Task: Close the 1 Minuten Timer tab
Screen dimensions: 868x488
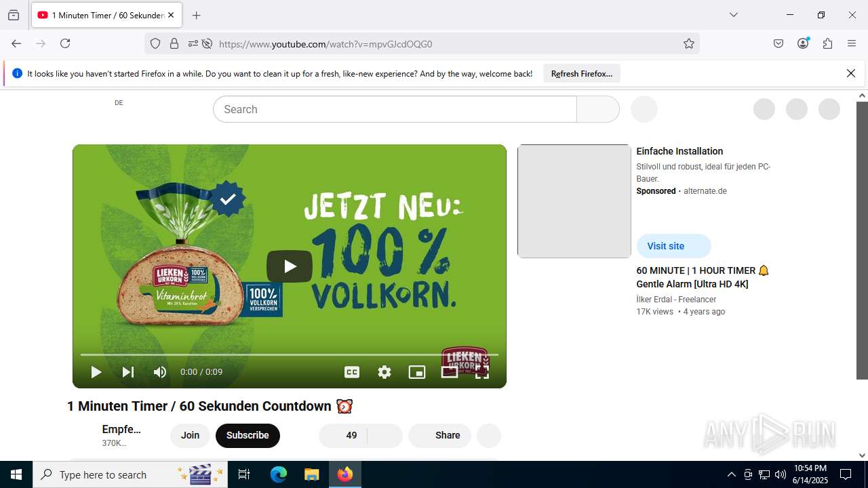Action: pyautogui.click(x=170, y=15)
